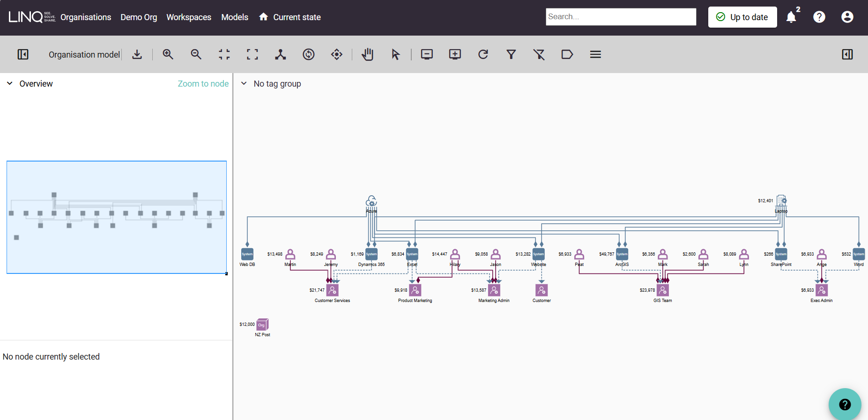Open the Demo Org menu item

(139, 17)
